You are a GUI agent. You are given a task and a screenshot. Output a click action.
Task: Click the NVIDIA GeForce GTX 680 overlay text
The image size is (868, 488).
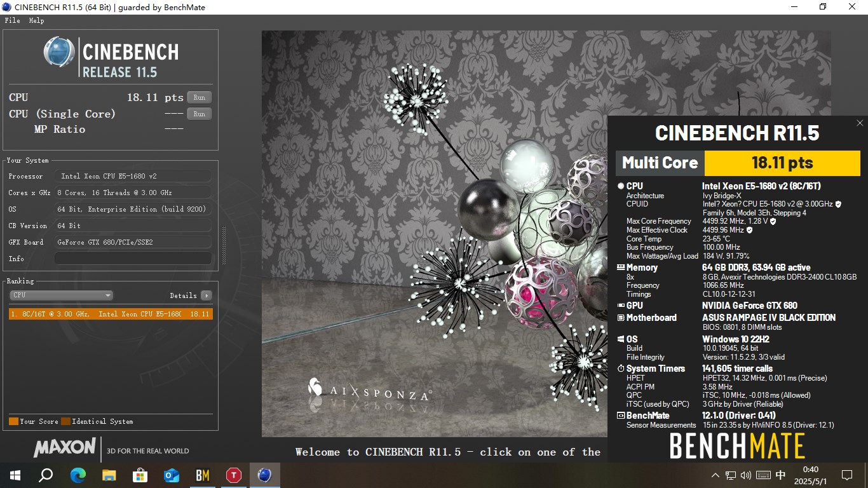pyautogui.click(x=750, y=306)
